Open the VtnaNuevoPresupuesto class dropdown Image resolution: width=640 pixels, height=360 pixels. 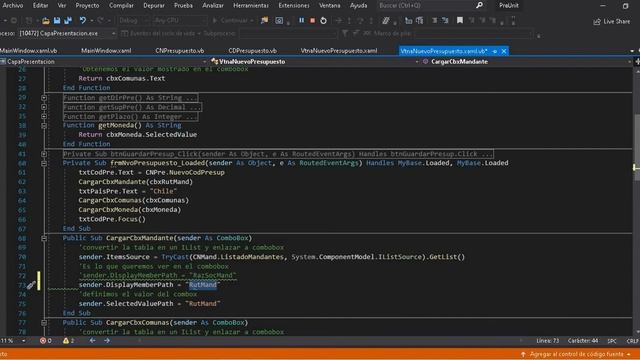coord(314,62)
